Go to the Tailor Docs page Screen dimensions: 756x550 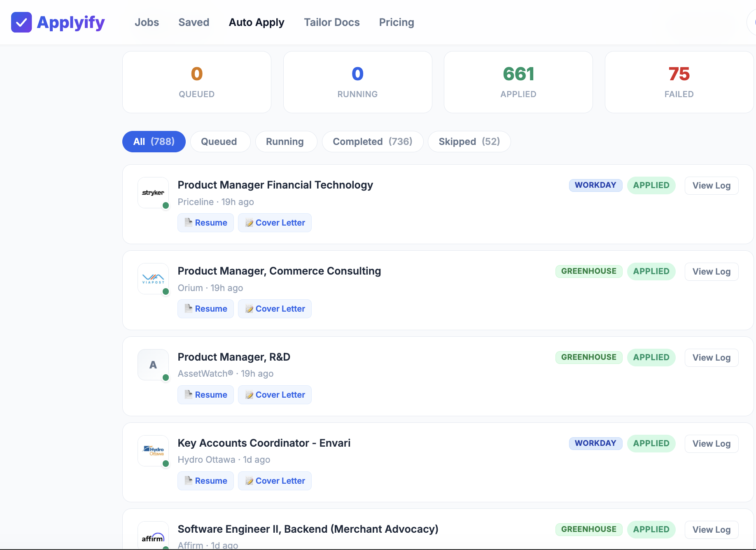(x=332, y=22)
